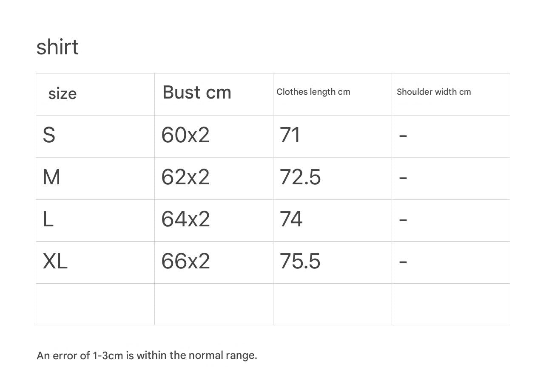Viewport: 546px width, 392px height.
Task: Click the "An error of 1-3cm" note
Action: click(x=147, y=355)
